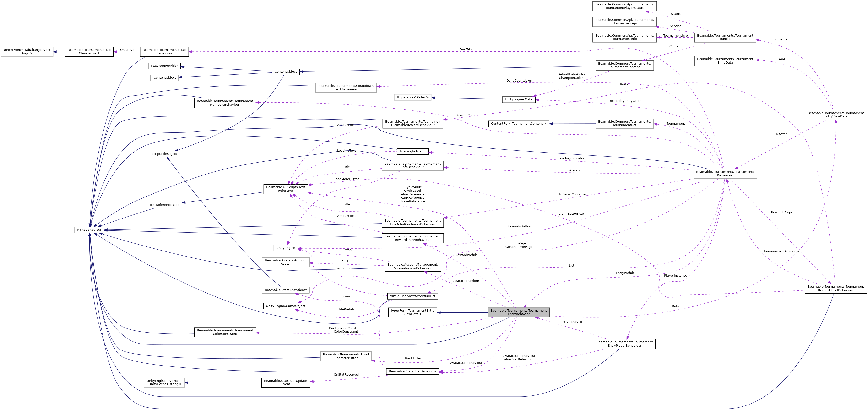Click the ScriptableObject node

[x=164, y=154]
